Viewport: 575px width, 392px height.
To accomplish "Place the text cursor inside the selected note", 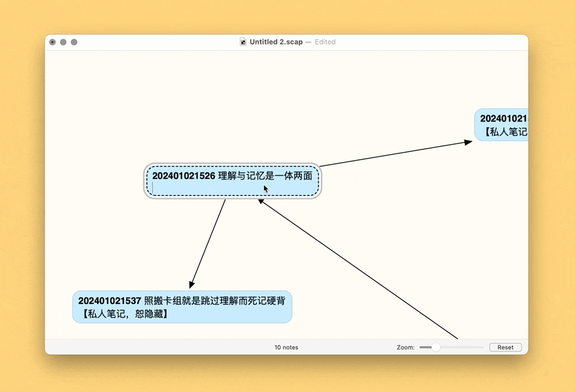I will click(x=232, y=176).
